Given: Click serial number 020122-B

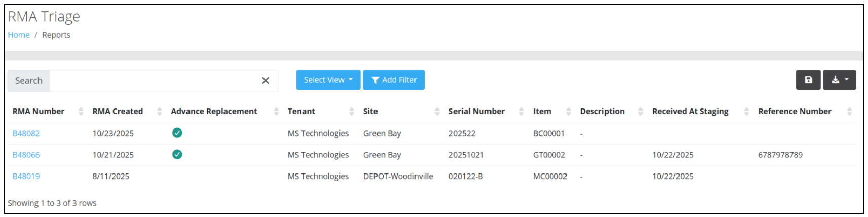Looking at the screenshot, I should [x=466, y=176].
